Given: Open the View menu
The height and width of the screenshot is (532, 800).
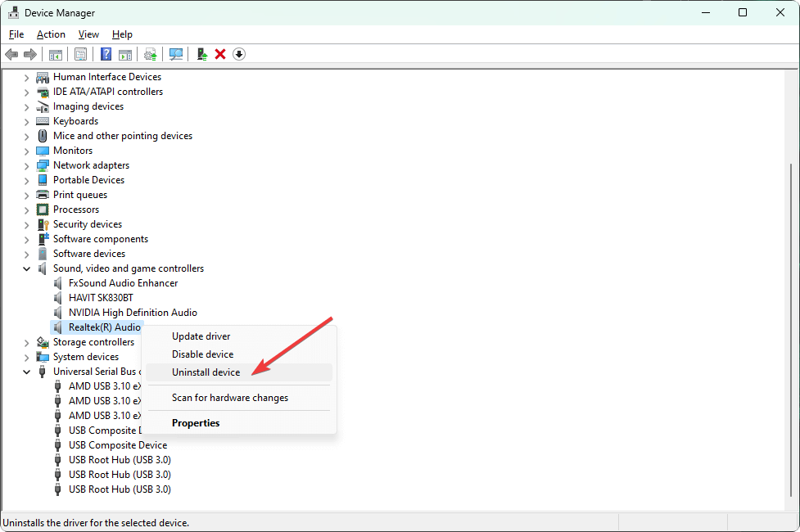Looking at the screenshot, I should 88,34.
